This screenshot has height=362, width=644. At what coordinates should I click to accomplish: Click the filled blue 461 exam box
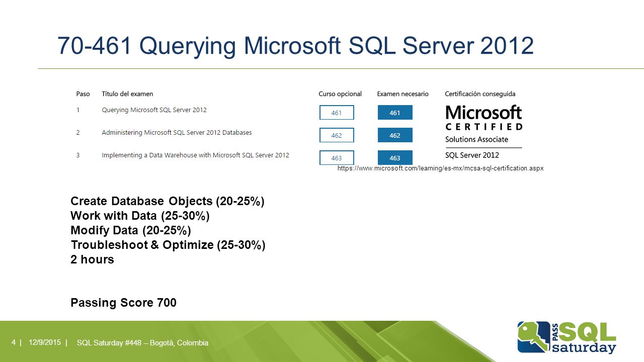pyautogui.click(x=395, y=113)
